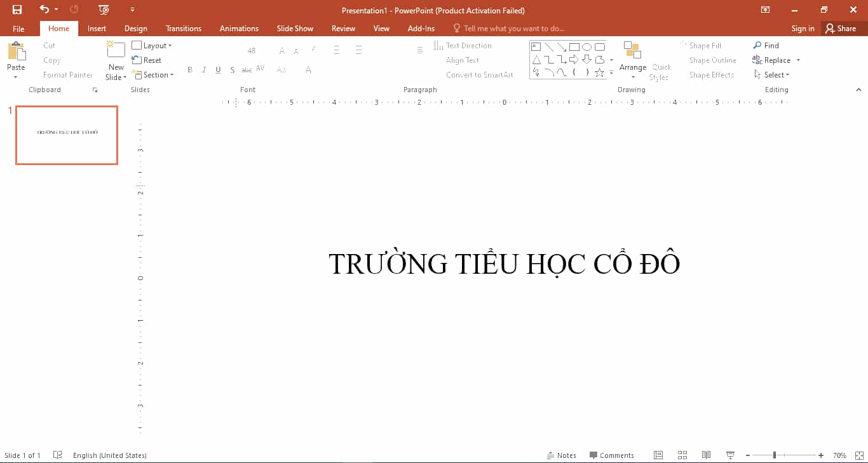Open the Replace dropdown arrow

[x=798, y=60]
